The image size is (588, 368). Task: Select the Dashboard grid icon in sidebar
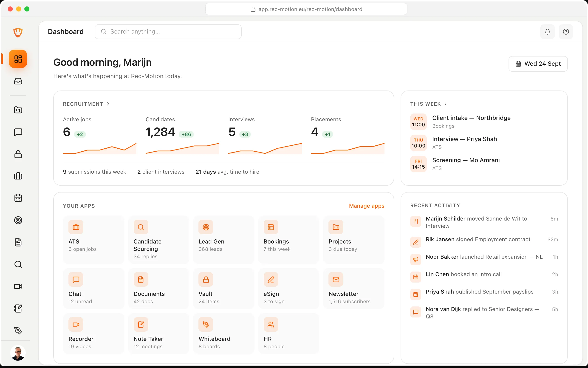pyautogui.click(x=18, y=59)
